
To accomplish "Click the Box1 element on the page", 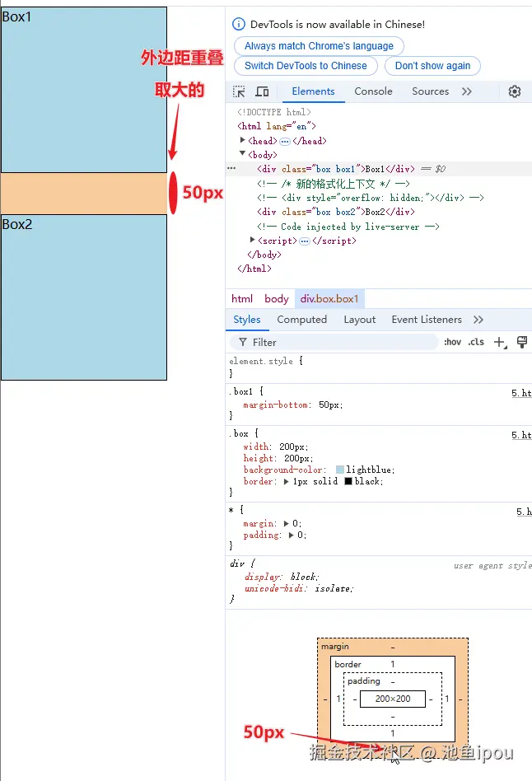I will pyautogui.click(x=84, y=90).
